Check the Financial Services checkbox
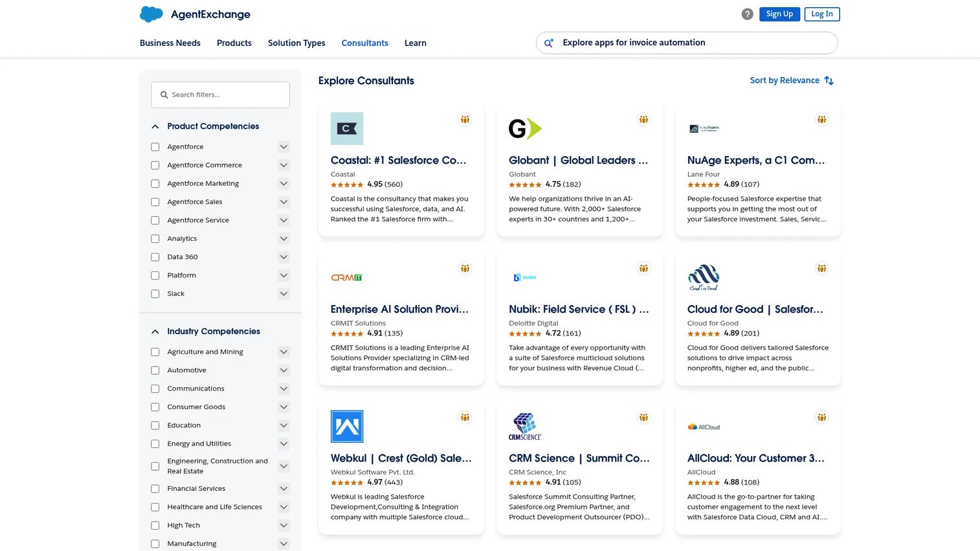This screenshot has height=551, width=980. (155, 489)
